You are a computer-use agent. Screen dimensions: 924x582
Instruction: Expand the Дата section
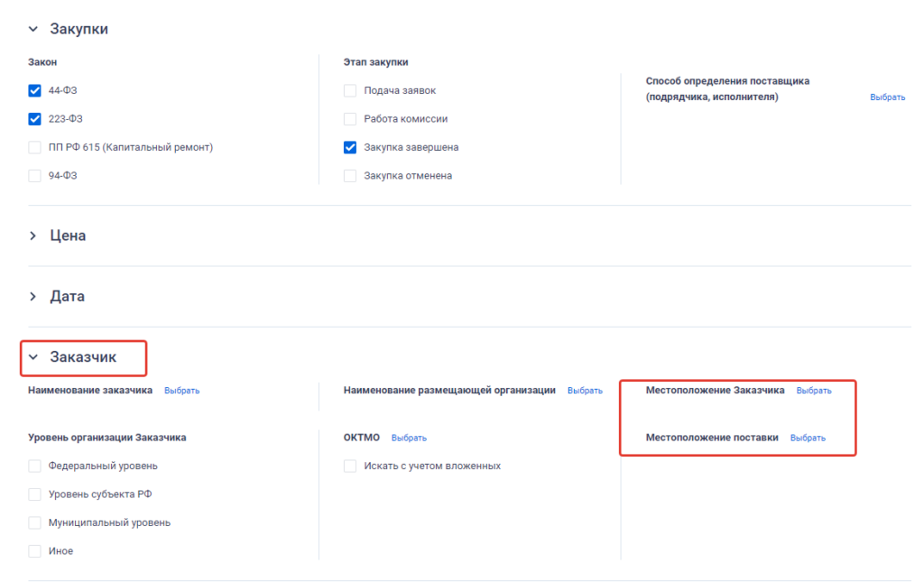coord(33,296)
